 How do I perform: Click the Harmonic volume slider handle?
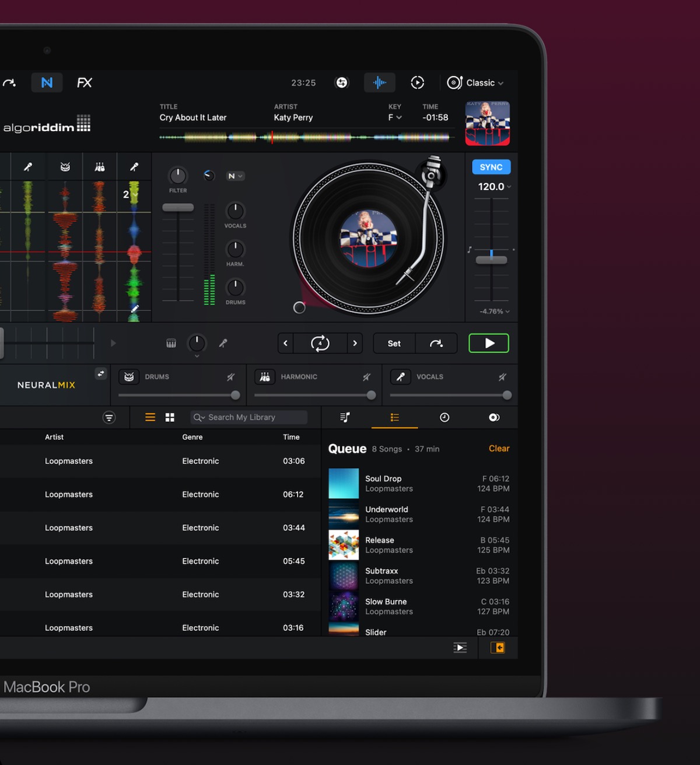371,396
